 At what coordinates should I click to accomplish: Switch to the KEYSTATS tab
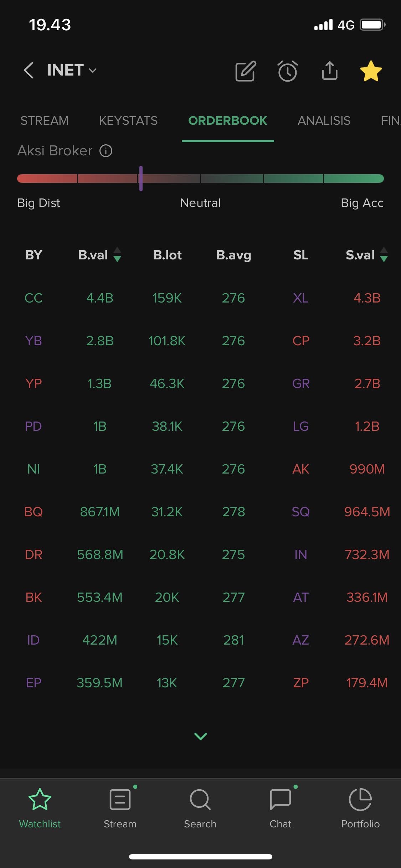click(x=128, y=121)
